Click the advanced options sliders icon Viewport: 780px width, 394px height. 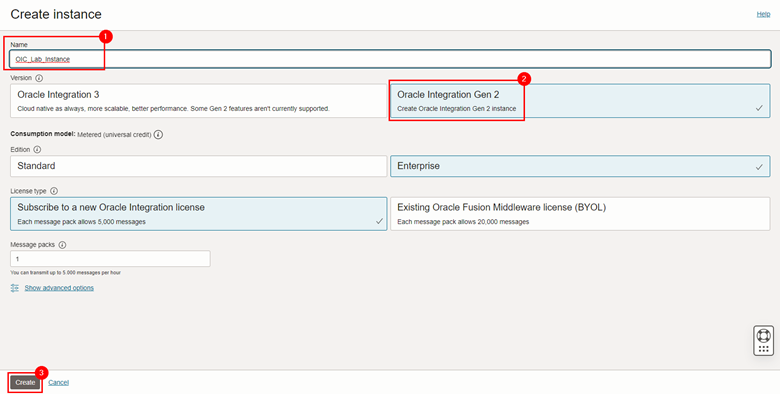(x=14, y=288)
